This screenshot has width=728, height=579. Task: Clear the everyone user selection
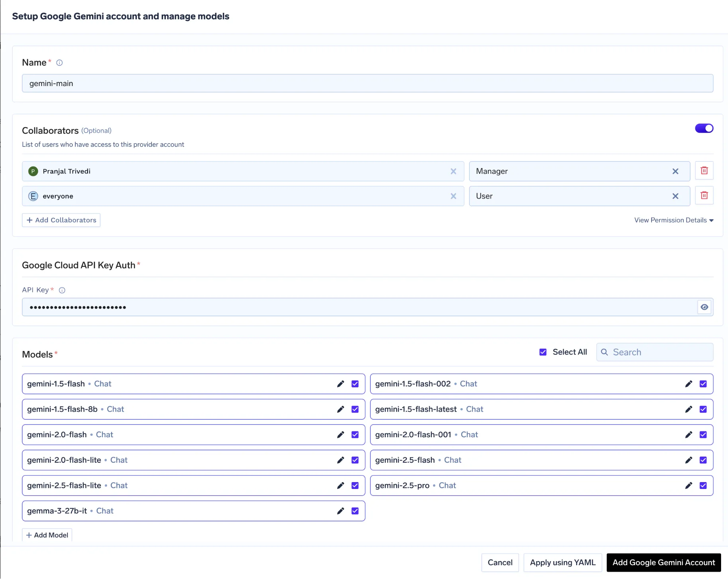(x=453, y=196)
